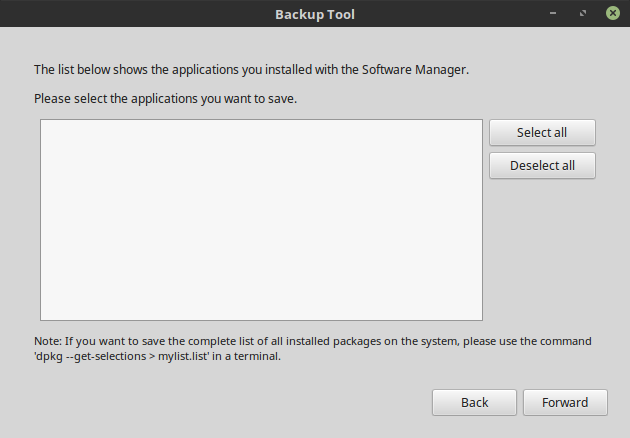Click the 'Please select the applications' instruction
The width and height of the screenshot is (630, 438).
pos(165,99)
